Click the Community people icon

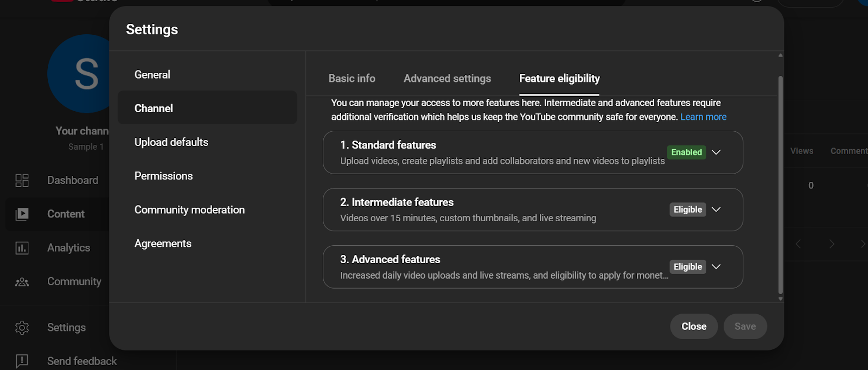(x=22, y=282)
